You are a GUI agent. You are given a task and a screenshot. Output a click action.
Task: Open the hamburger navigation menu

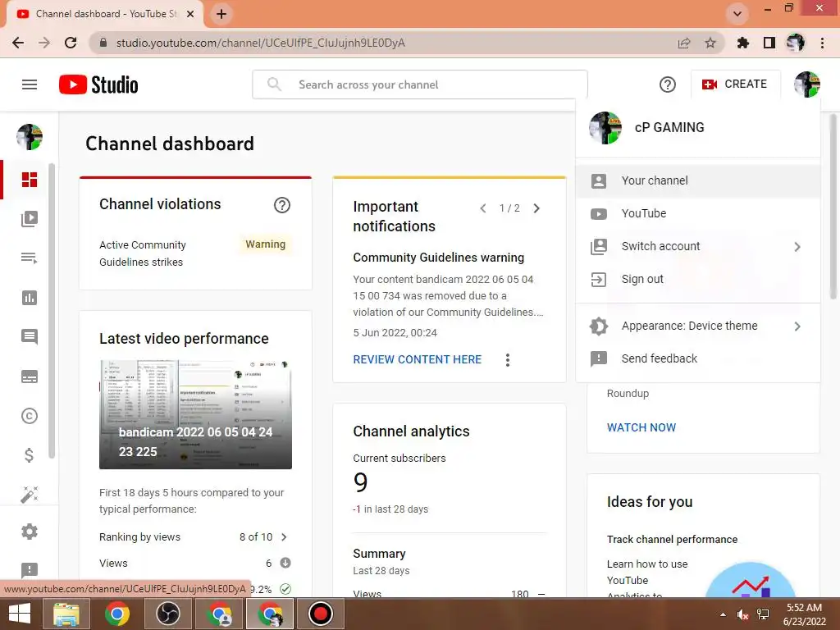pos(30,84)
